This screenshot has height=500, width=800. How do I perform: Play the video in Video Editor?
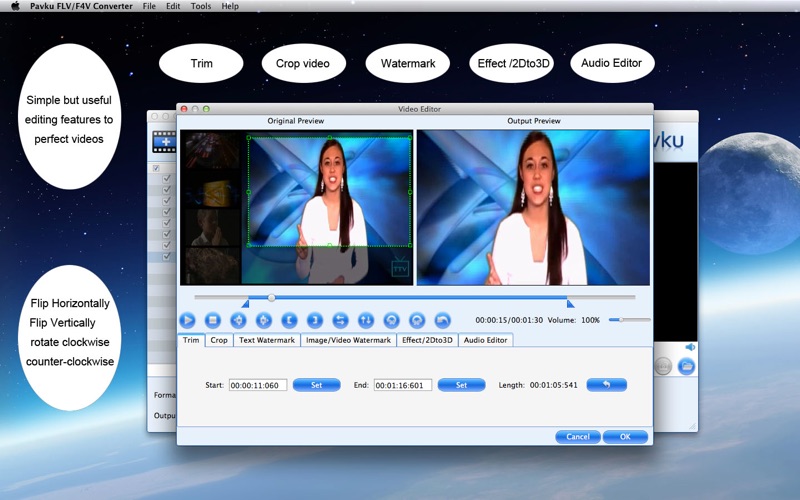[187, 320]
